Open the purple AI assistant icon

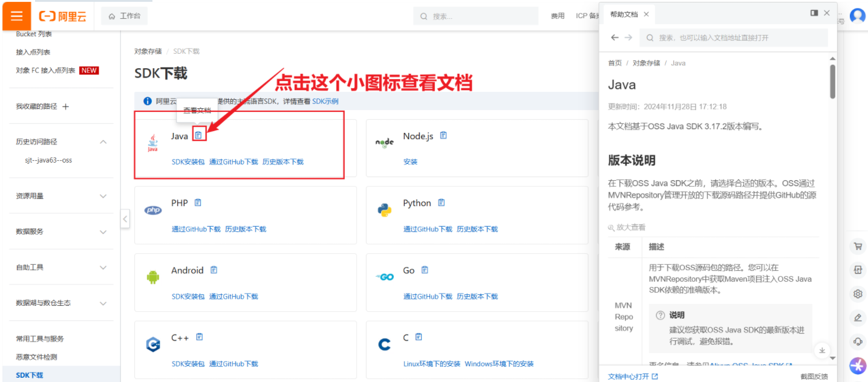point(858,366)
